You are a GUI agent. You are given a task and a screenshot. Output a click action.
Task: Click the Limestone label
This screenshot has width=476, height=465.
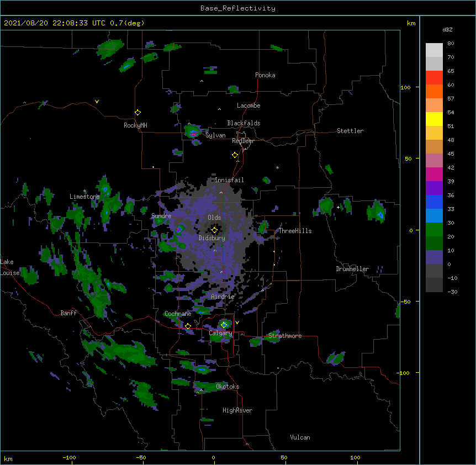point(84,197)
